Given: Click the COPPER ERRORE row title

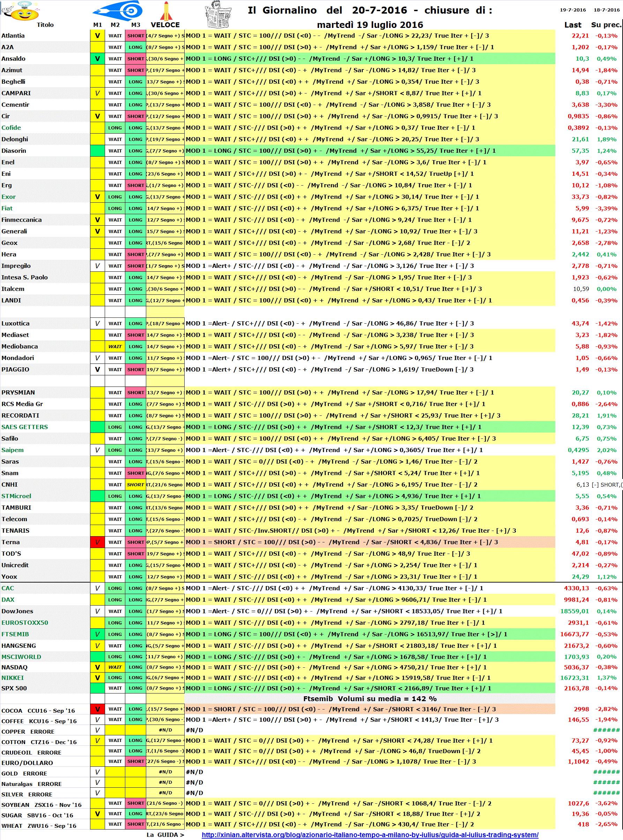Looking at the screenshot, I should pos(28,732).
